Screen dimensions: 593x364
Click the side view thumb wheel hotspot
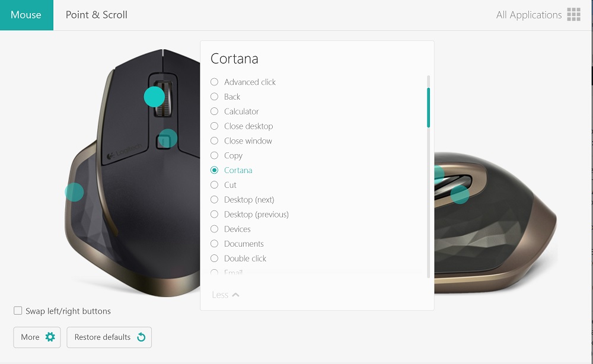439,174
